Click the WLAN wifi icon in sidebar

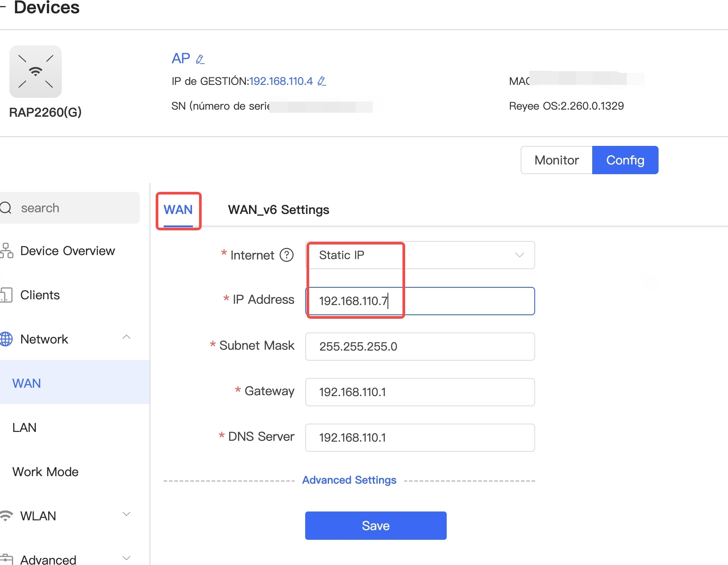tap(7, 516)
